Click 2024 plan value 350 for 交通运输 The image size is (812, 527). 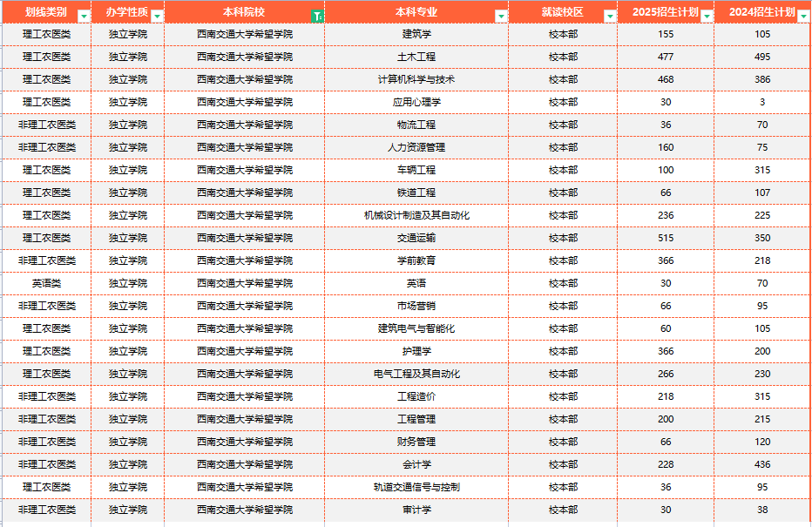(x=762, y=238)
